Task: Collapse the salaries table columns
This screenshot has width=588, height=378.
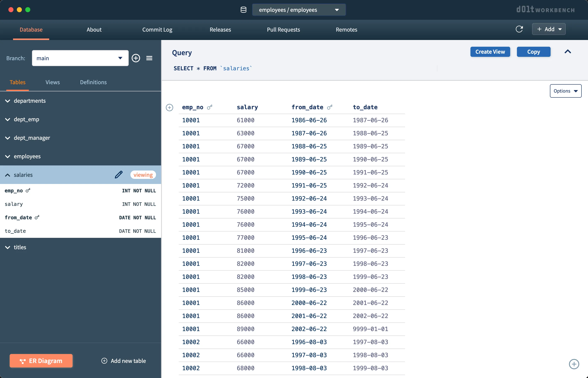Action: pyautogui.click(x=8, y=175)
